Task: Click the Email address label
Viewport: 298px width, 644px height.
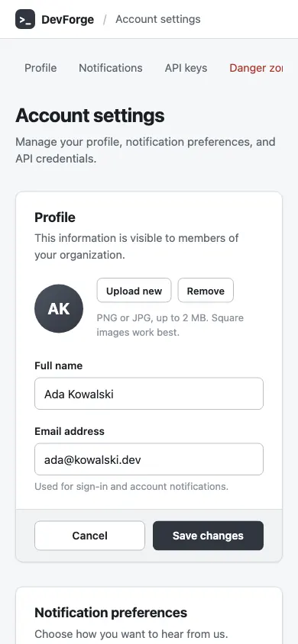Action: pos(70,431)
